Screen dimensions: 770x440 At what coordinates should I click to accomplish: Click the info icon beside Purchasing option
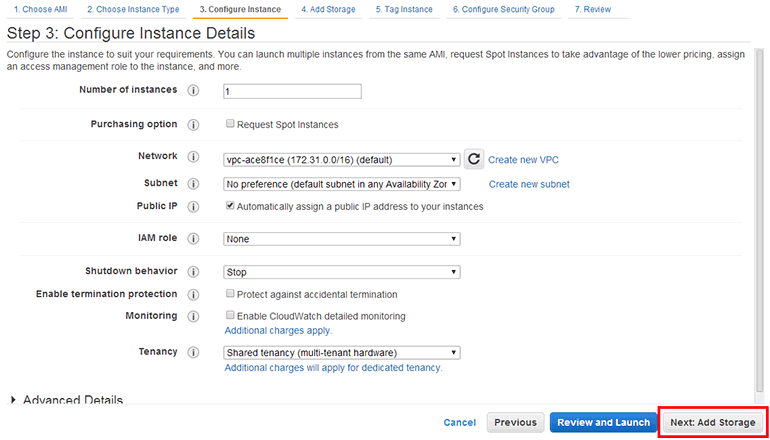(193, 125)
